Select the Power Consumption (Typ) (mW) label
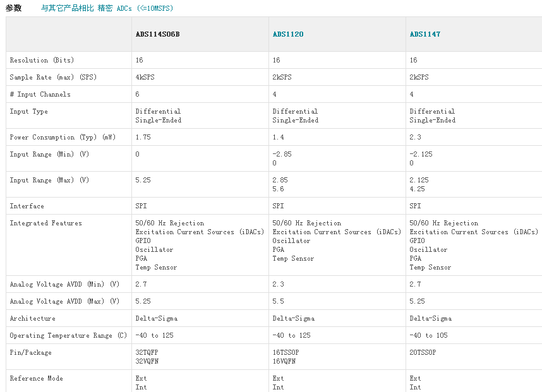The width and height of the screenshot is (542, 392). tap(62, 137)
